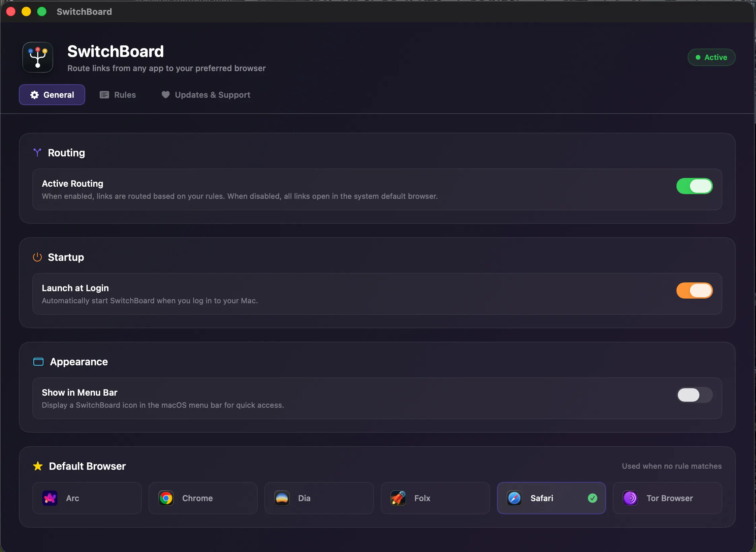Screen dimensions: 756x552
Task: Click the green full-screen window button
Action: (x=42, y=11)
